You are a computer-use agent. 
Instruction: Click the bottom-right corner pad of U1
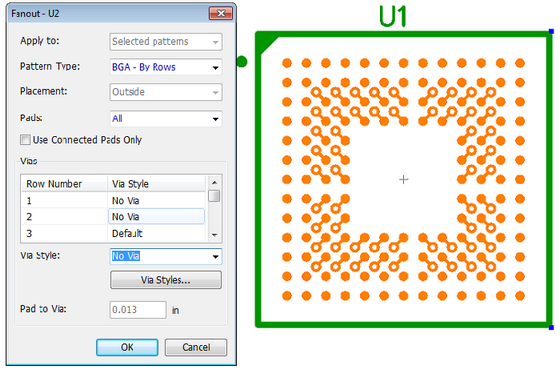click(520, 296)
